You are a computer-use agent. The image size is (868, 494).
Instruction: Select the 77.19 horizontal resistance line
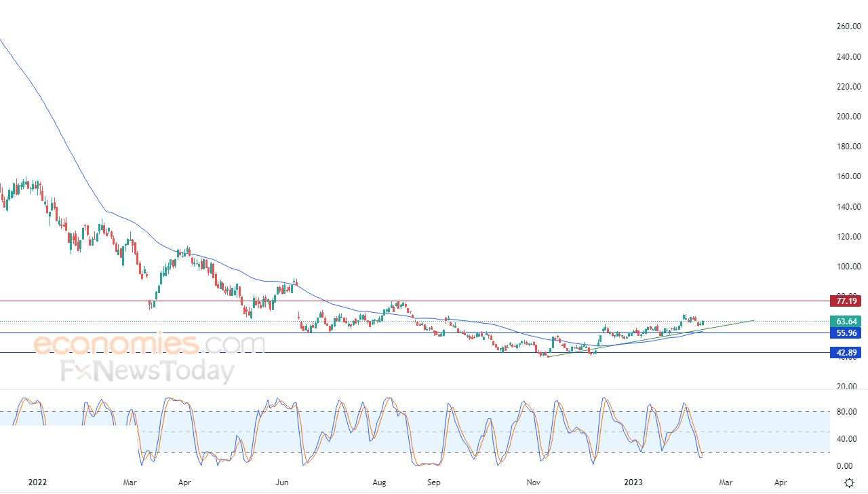(414, 301)
